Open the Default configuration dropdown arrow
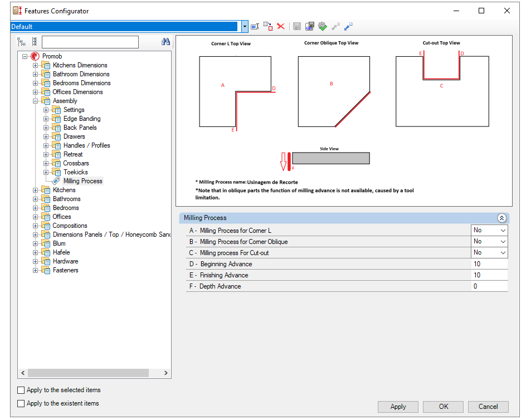526x420 pixels. pyautogui.click(x=245, y=27)
